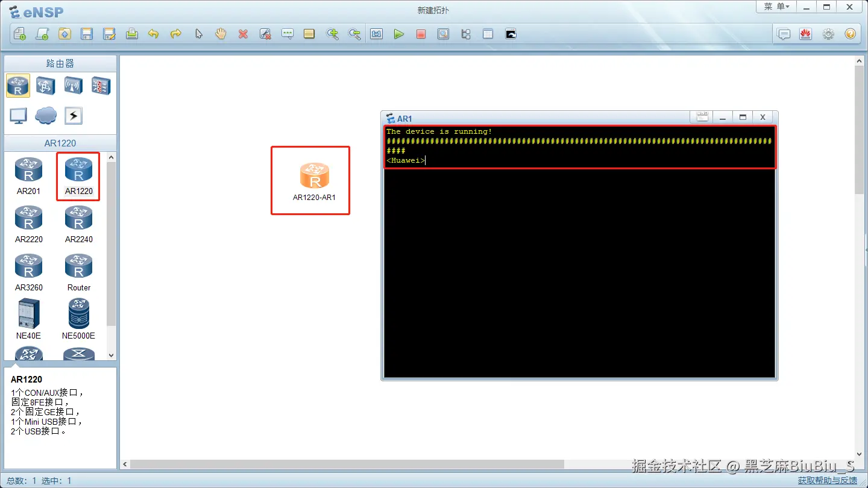
Task: Pick the AR1220 router model
Action: 78,176
